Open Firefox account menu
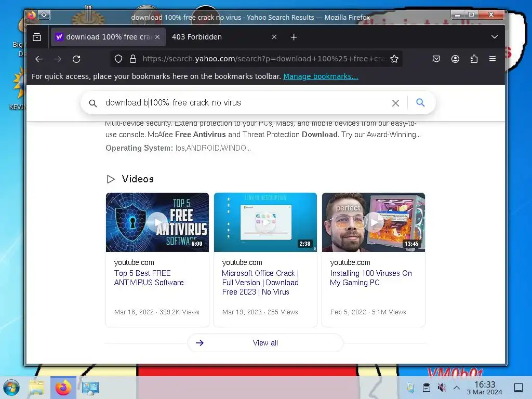532x399 pixels. (455, 59)
